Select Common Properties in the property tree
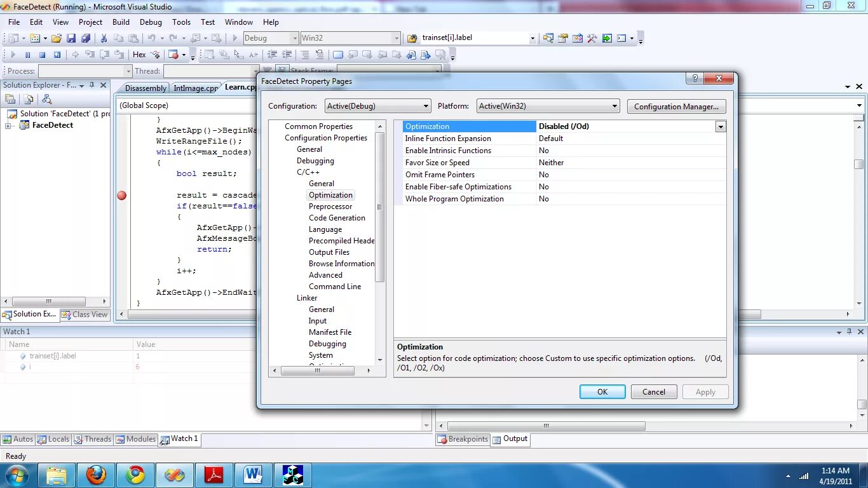The height and width of the screenshot is (488, 868). [318, 126]
